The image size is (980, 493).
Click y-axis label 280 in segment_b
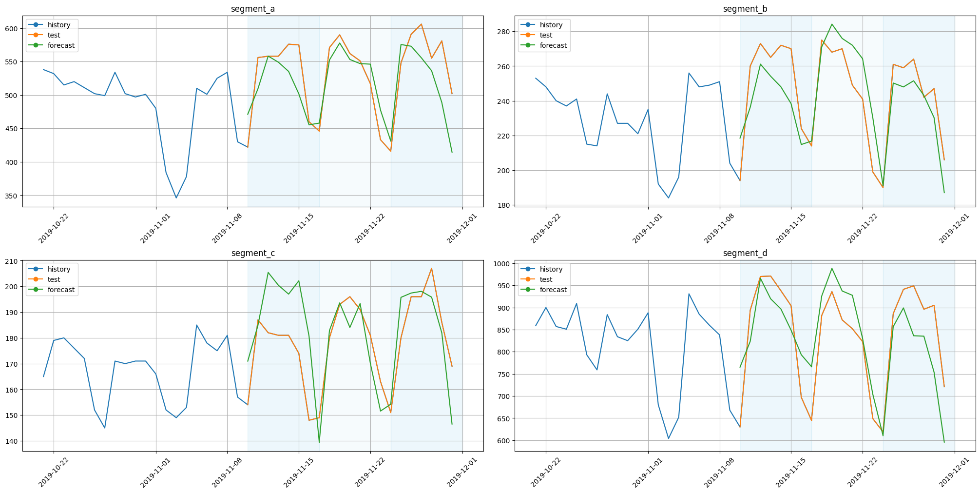point(505,32)
